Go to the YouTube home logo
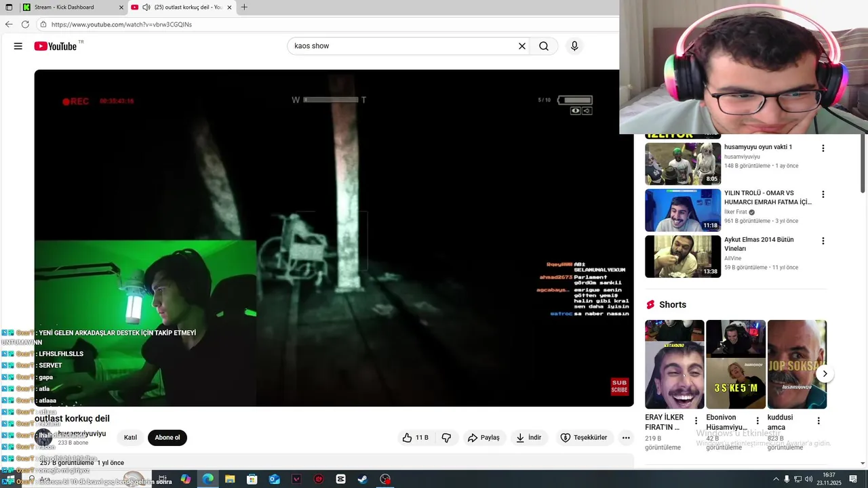 click(x=56, y=46)
